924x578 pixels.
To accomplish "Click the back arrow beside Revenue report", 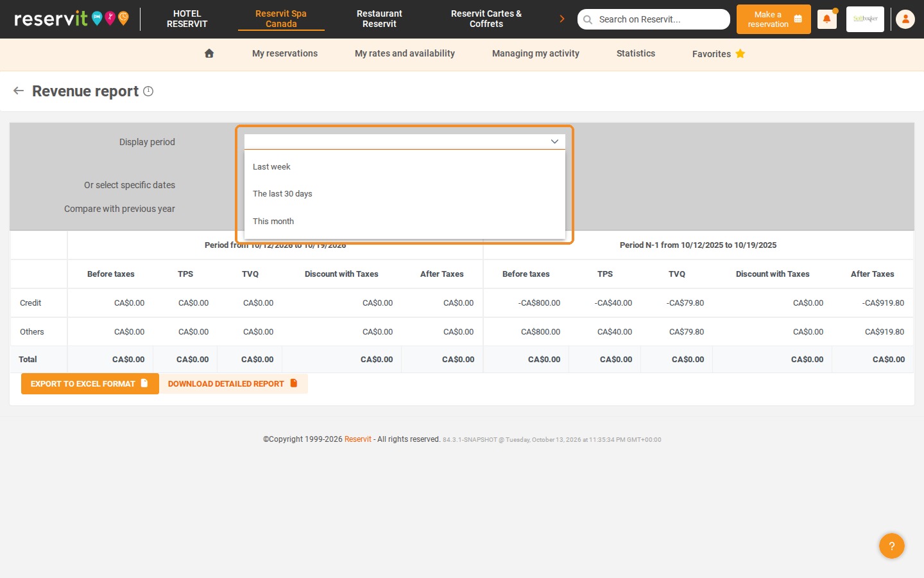I will pos(19,91).
